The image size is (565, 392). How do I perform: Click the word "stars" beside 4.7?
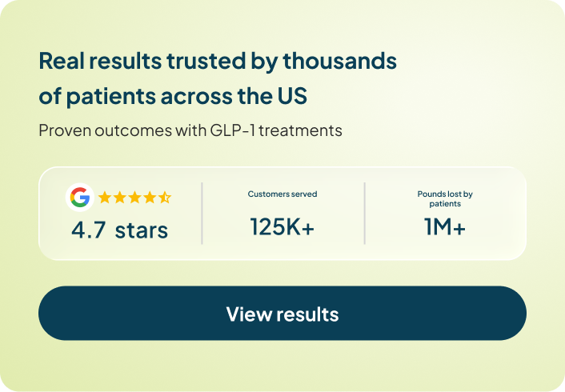142,230
